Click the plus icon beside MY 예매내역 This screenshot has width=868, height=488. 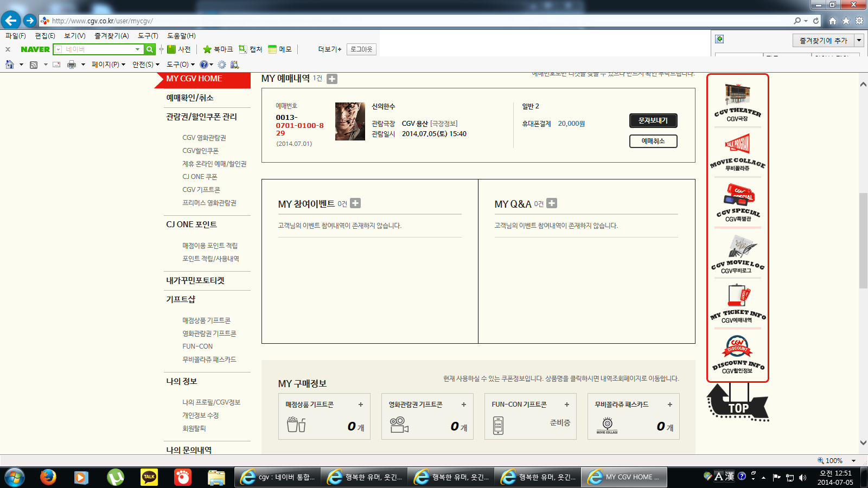pyautogui.click(x=332, y=79)
